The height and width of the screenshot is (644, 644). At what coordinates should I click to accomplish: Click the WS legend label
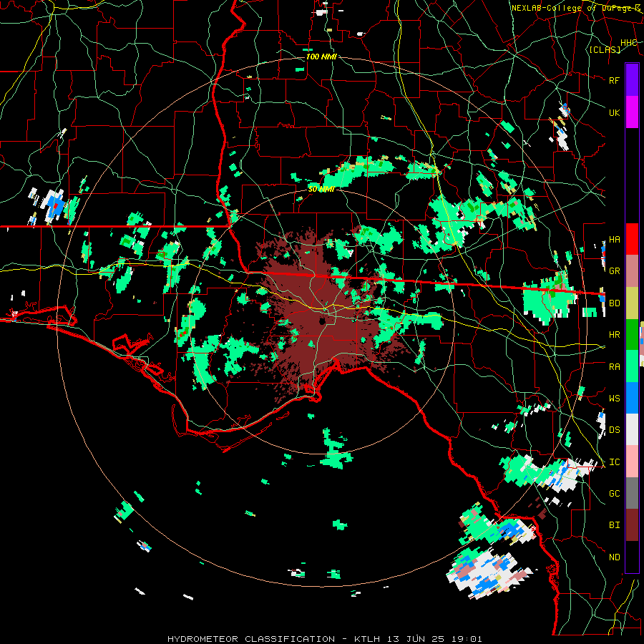614,399
